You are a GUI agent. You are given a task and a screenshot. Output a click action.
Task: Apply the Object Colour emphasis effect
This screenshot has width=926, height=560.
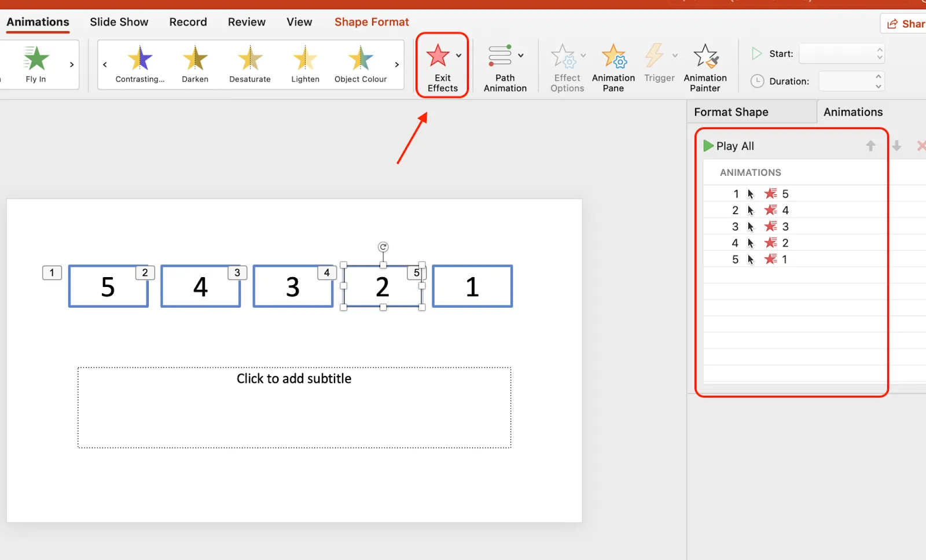click(x=361, y=64)
